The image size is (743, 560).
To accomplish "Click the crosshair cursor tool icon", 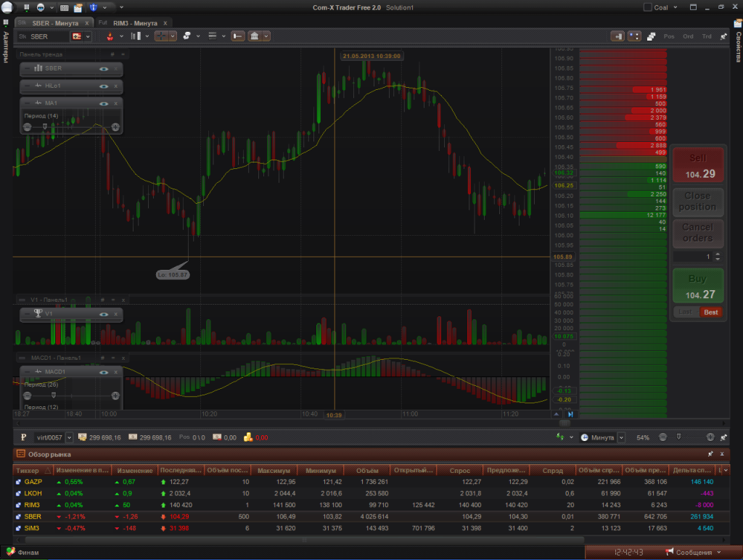I will (x=162, y=36).
